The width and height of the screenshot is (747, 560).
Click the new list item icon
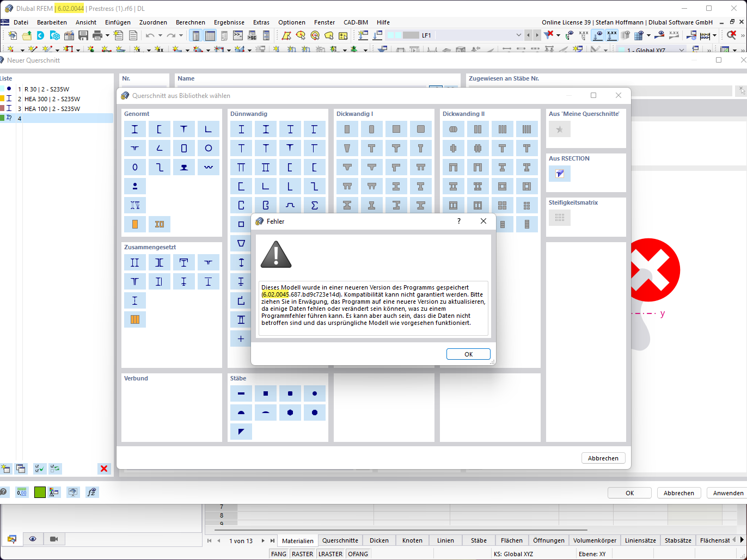[6, 469]
